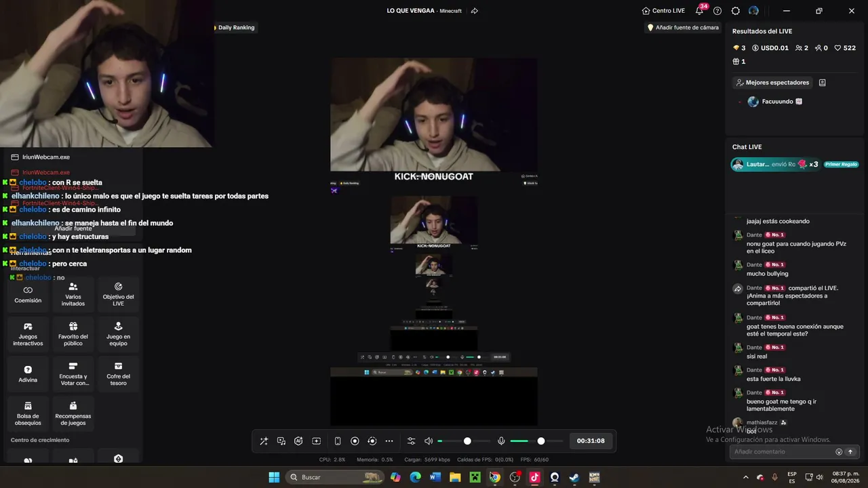Click Añadir fuente de cámara
This screenshot has width=868, height=488.
coord(683,28)
